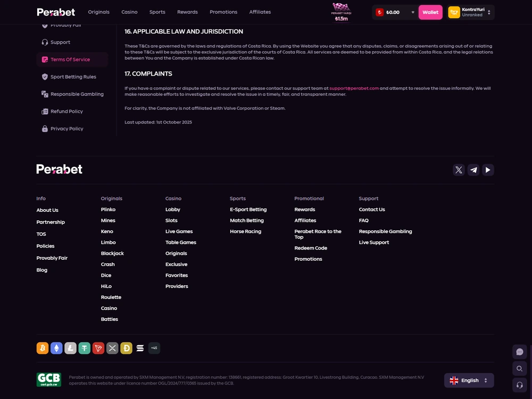Open the floating search button
The width and height of the screenshot is (532, 399).
[519, 369]
